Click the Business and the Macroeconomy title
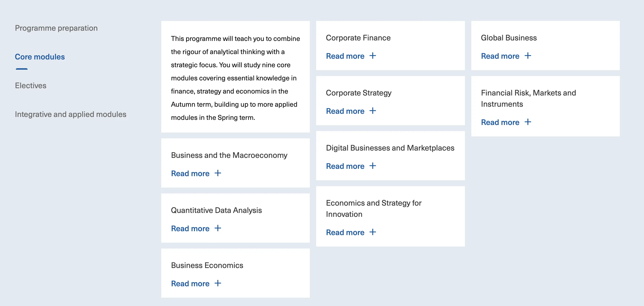The image size is (644, 306). coord(229,155)
